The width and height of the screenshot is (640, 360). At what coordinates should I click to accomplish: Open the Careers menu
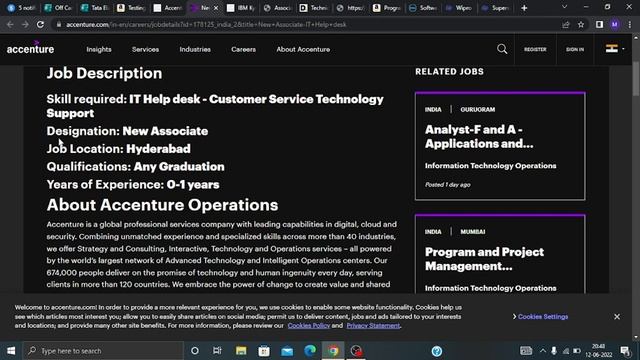(243, 49)
